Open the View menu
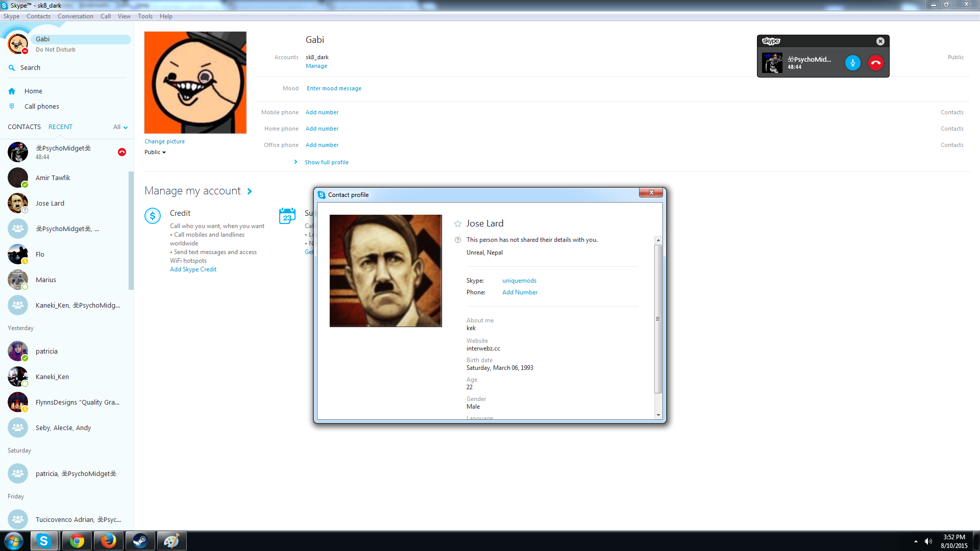 (124, 16)
